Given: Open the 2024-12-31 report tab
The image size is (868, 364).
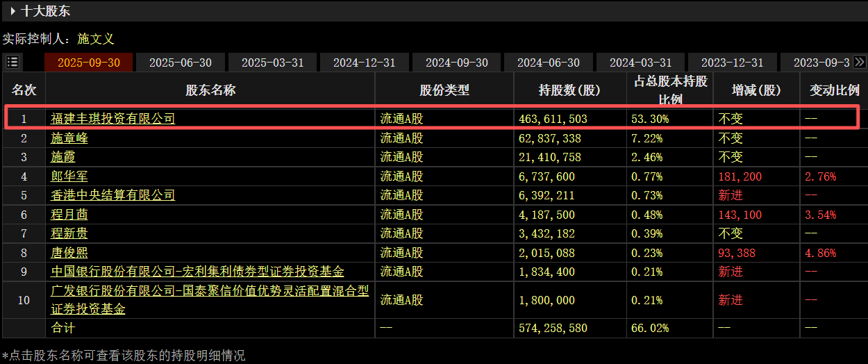Looking at the screenshot, I should [365, 63].
